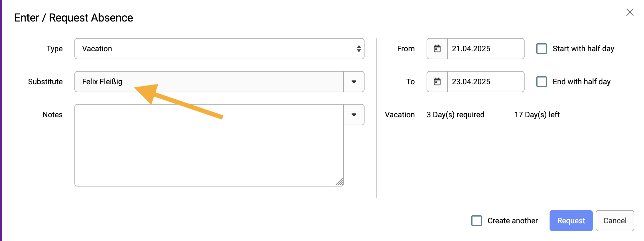Screen dimensions: 644x241
Task: Click the Start with half day label
Action: point(583,49)
